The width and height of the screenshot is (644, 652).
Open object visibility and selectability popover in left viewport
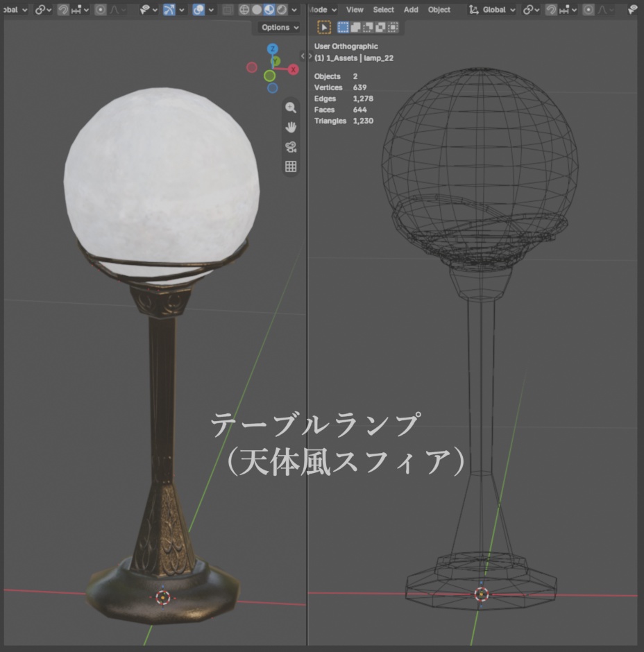tap(149, 10)
